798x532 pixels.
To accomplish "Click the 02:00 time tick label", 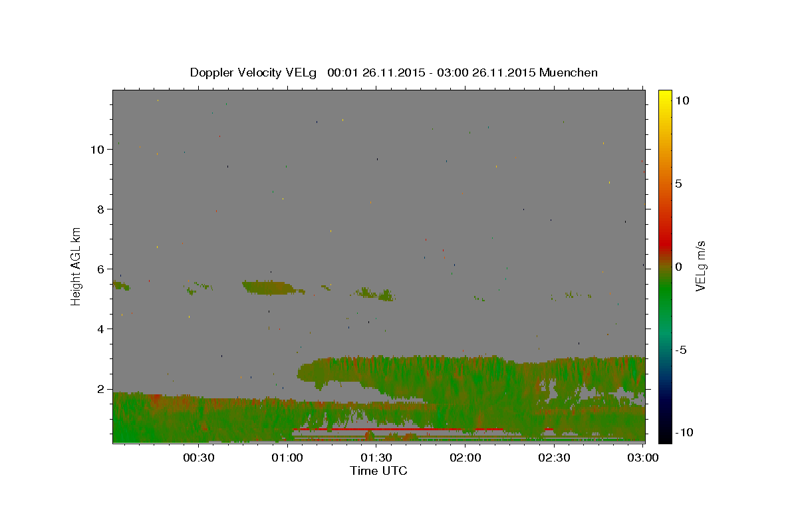I will pyautogui.click(x=465, y=458).
